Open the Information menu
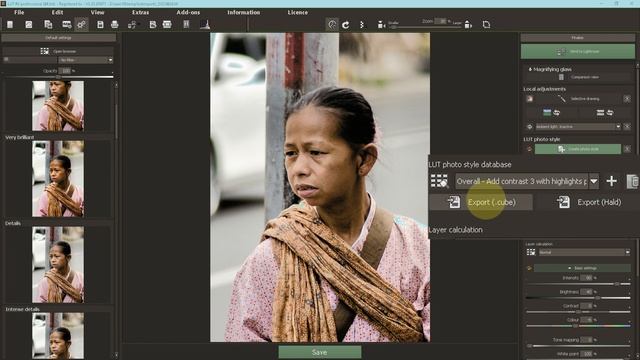 (x=244, y=12)
